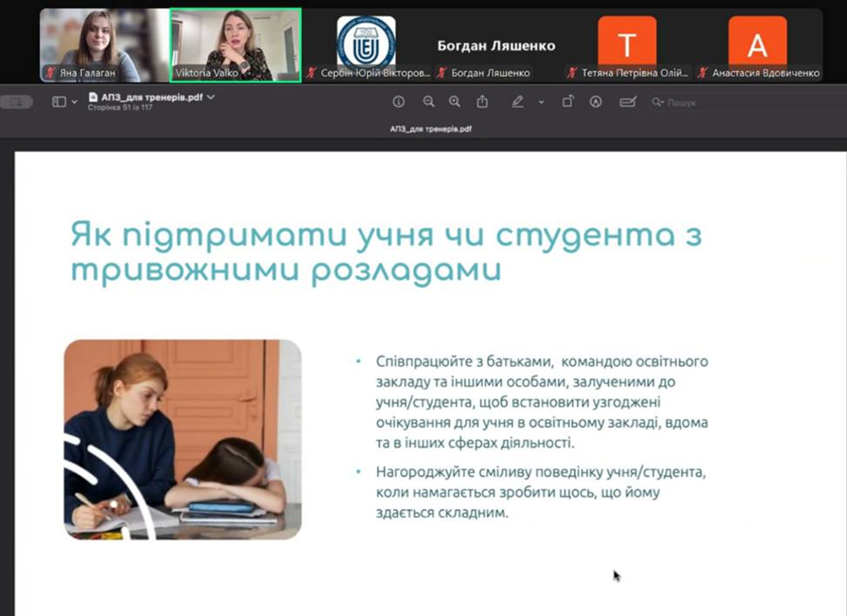
Task: Click Тетяна Петрівна's orange T avatar
Action: pos(627,44)
